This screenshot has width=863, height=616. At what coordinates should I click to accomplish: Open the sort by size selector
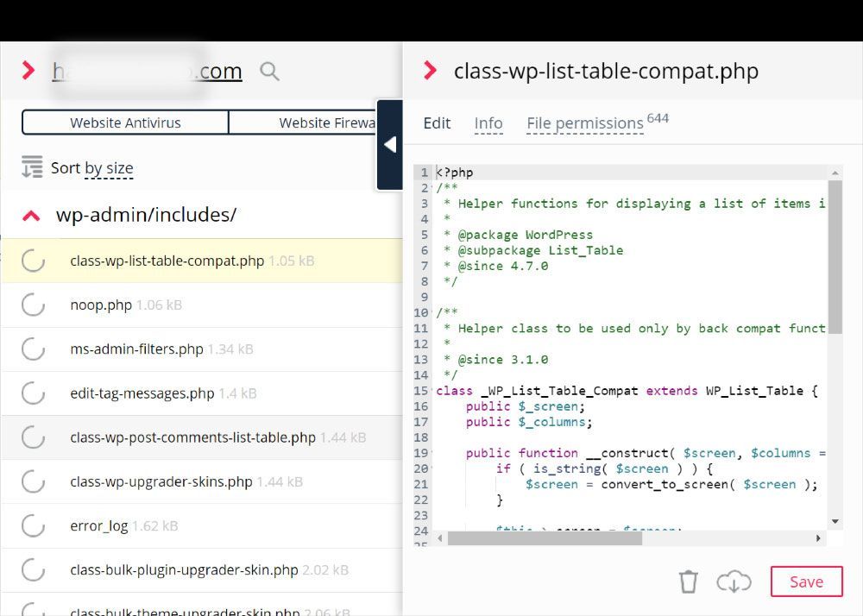(109, 168)
